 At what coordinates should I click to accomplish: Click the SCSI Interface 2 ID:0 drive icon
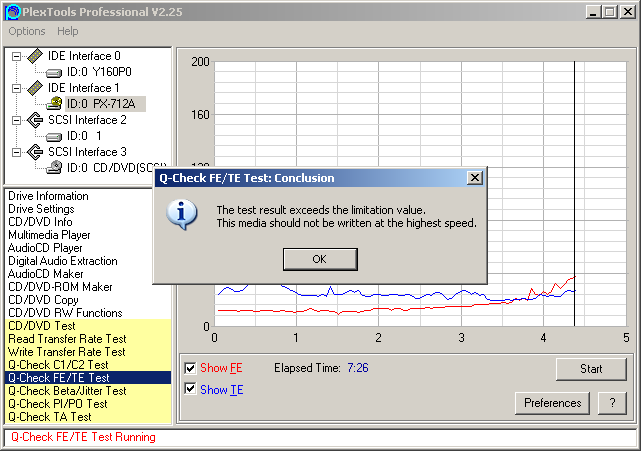click(54, 137)
